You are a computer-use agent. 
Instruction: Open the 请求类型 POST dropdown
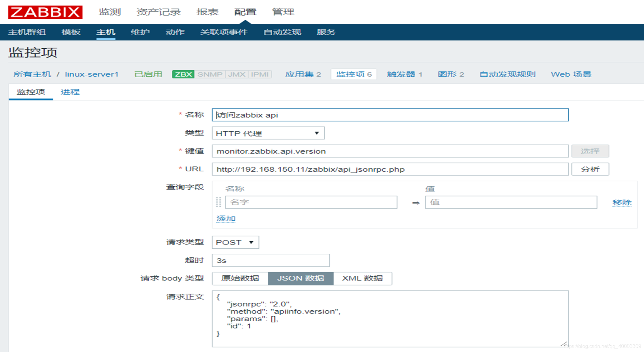235,242
